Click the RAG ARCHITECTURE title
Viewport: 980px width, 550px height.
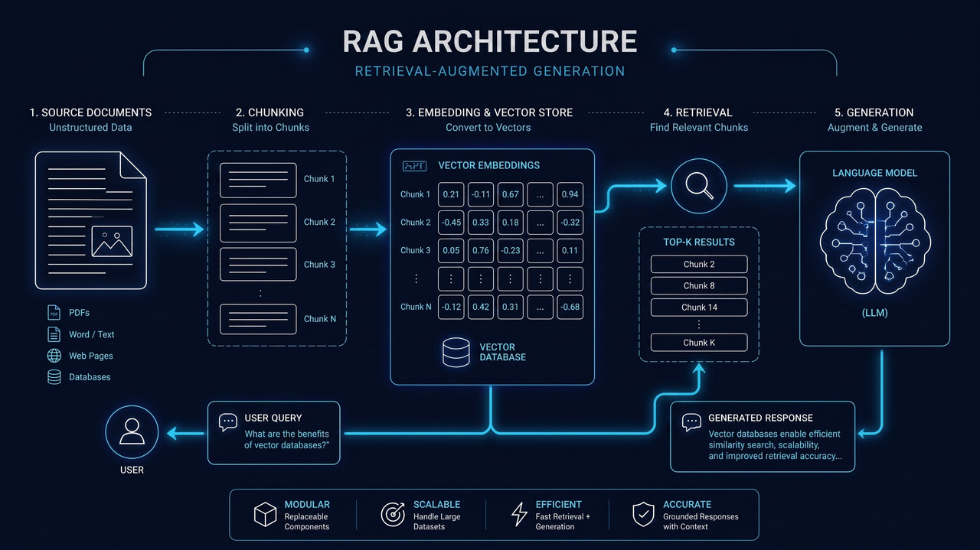coord(490,41)
